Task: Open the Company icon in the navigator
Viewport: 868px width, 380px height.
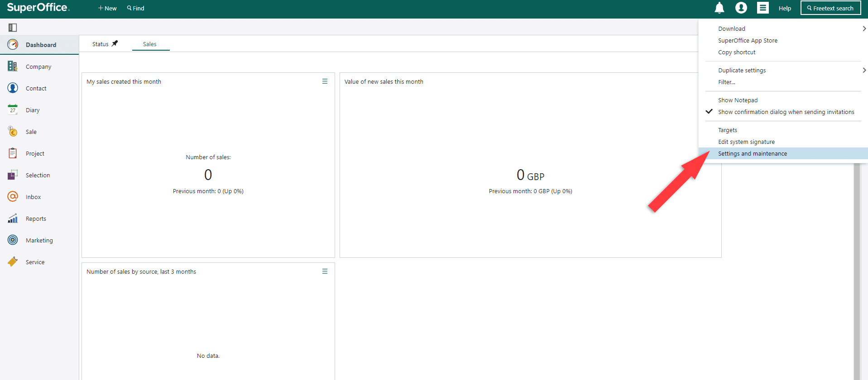Action: [13, 66]
